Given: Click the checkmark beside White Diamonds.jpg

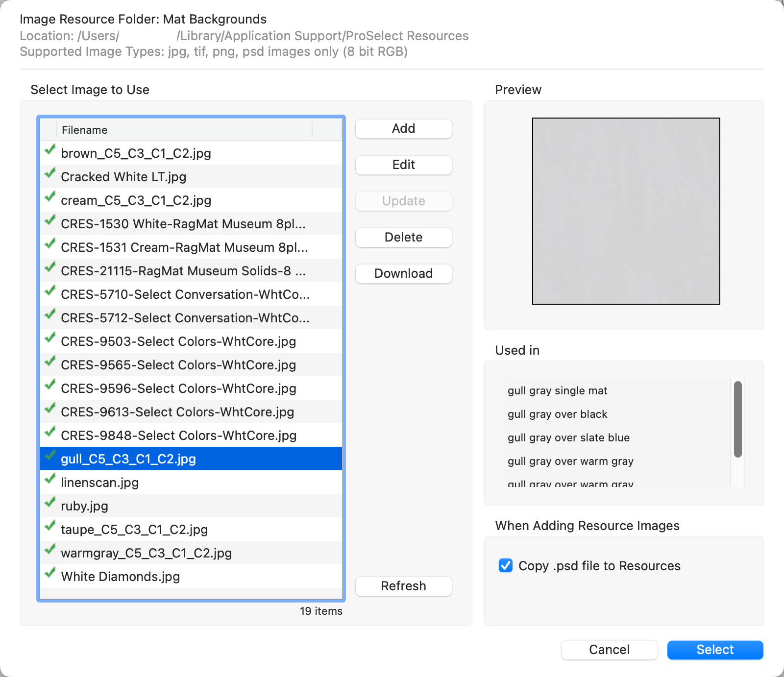Looking at the screenshot, I should (x=49, y=573).
